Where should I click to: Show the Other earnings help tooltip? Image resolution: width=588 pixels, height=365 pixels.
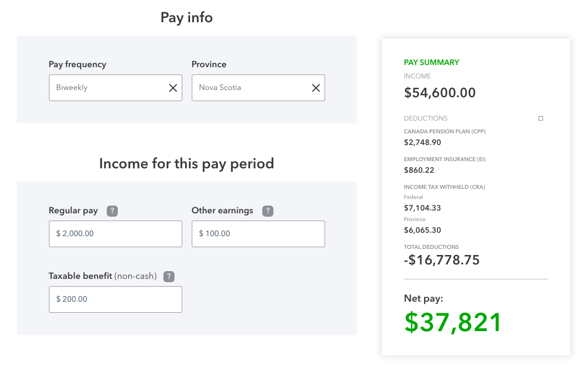(268, 211)
